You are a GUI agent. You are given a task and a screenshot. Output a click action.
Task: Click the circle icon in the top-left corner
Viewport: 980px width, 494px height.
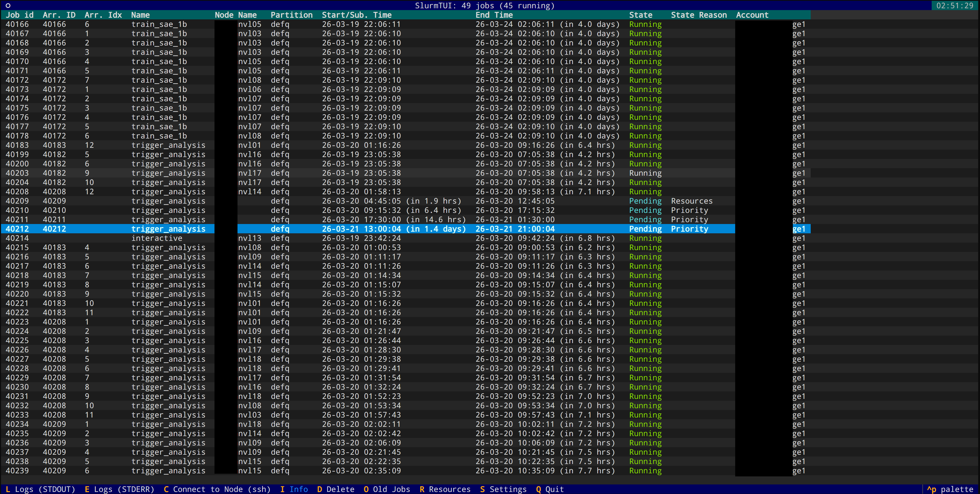8,5
